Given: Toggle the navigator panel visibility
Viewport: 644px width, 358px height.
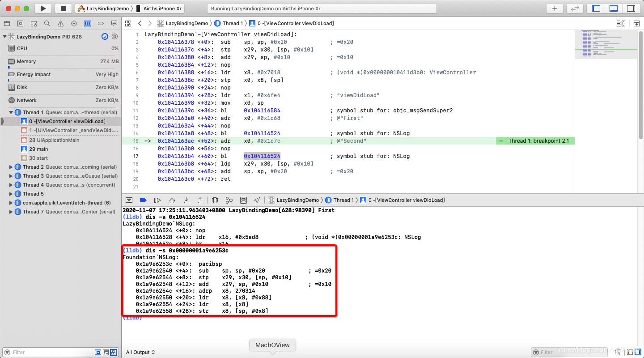Looking at the screenshot, I should [x=596, y=9].
